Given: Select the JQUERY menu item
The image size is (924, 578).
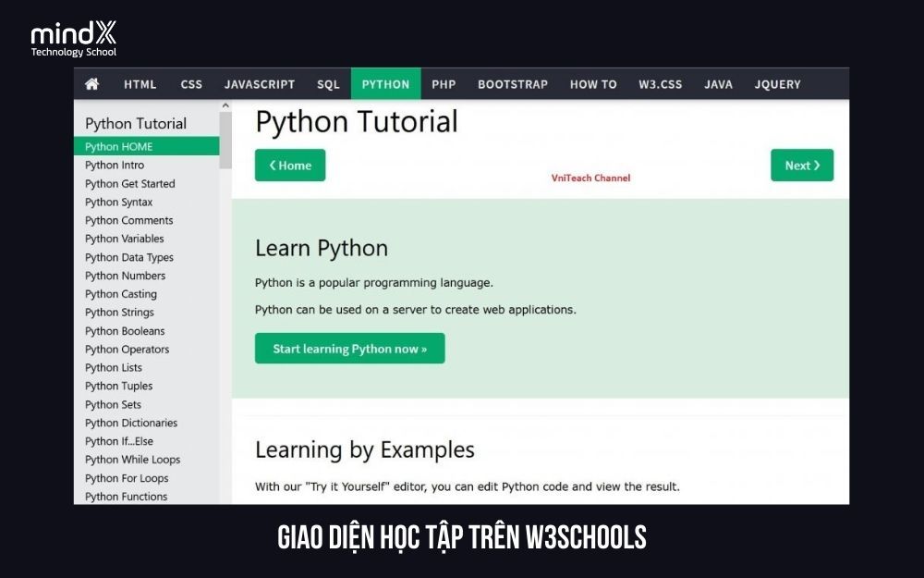Looking at the screenshot, I should click(777, 84).
